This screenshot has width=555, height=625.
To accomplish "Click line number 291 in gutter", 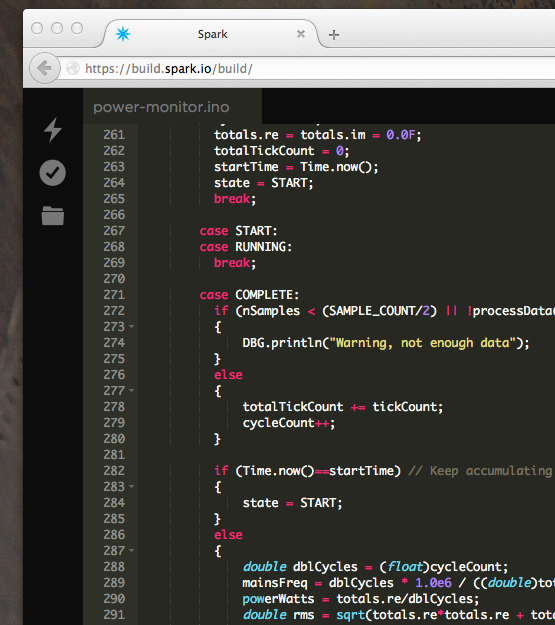I will pos(114,614).
